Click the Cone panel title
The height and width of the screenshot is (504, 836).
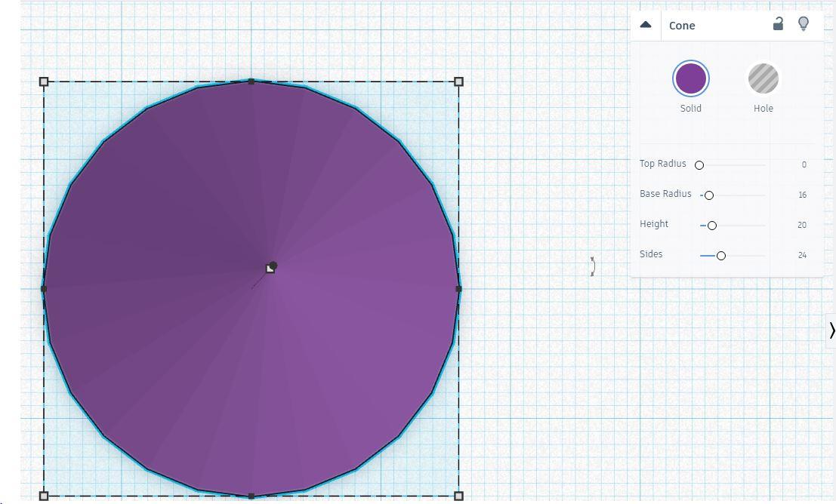click(682, 26)
